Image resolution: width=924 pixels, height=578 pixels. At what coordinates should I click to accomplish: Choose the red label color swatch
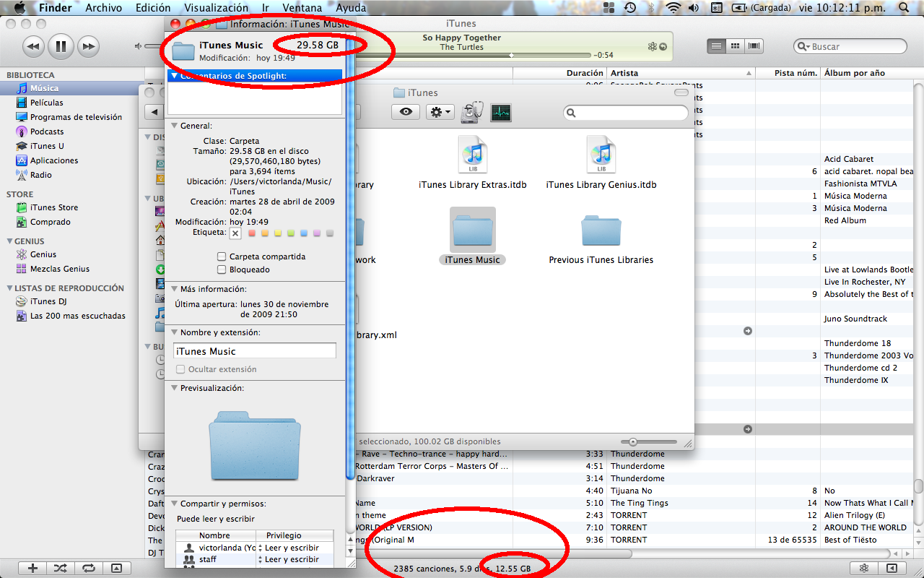click(252, 233)
